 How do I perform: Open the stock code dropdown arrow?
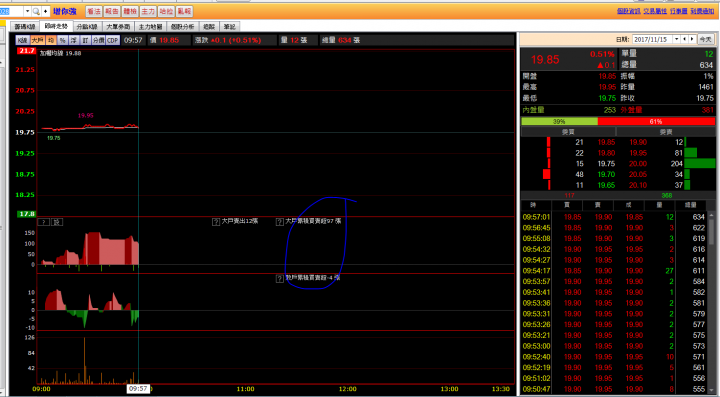(x=27, y=11)
